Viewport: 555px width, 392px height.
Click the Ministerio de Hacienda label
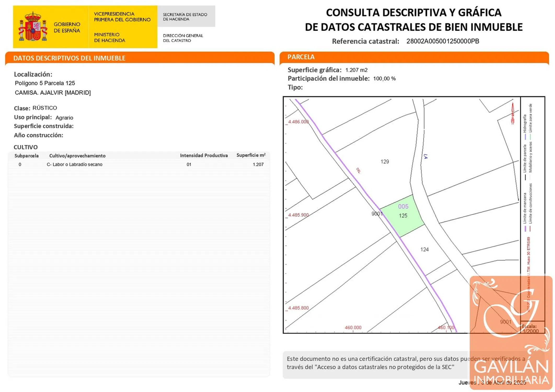click(x=110, y=37)
